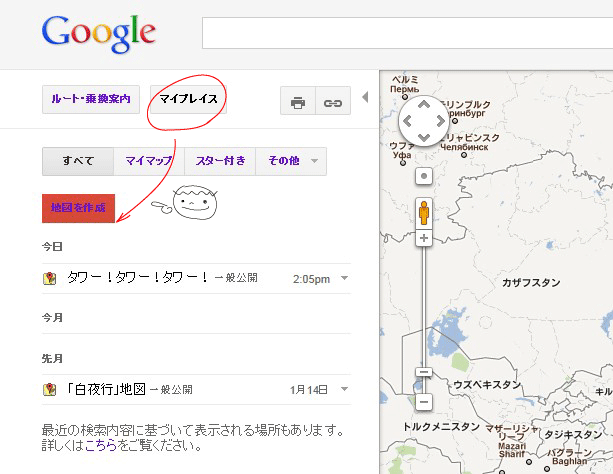
Task: Follow the こちら link
Action: click(x=101, y=445)
